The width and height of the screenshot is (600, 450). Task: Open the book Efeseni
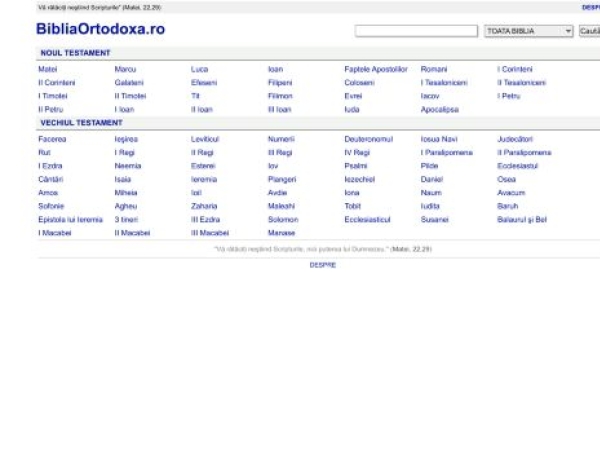click(204, 83)
